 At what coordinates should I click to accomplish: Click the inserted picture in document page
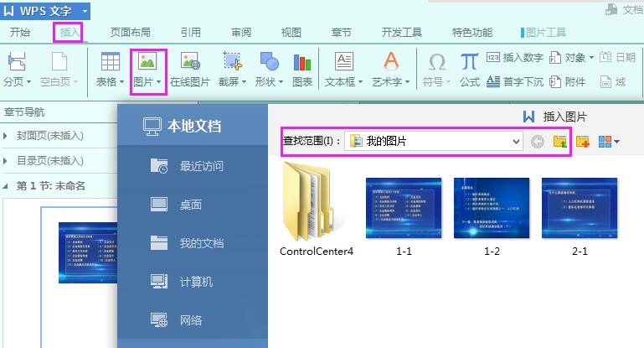click(88, 252)
